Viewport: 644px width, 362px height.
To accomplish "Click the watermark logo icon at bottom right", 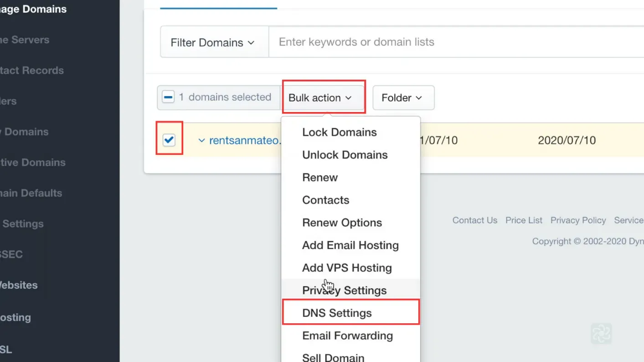I will [x=601, y=333].
